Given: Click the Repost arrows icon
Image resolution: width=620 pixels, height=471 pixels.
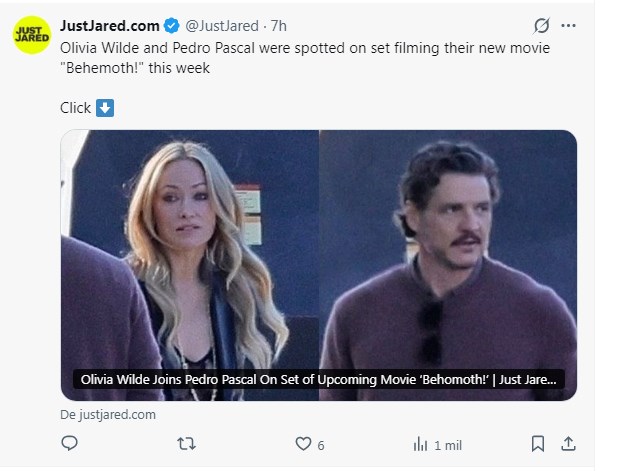Looking at the screenshot, I should [185, 443].
